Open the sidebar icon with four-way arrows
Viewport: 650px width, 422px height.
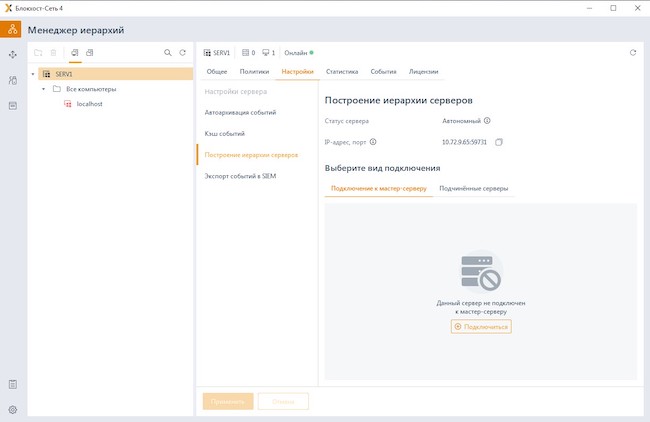[13, 55]
